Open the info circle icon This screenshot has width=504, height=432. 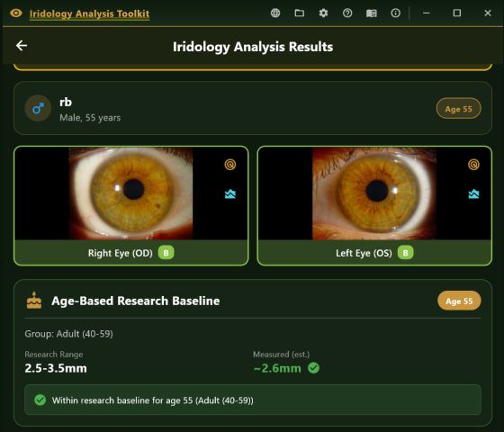[395, 13]
